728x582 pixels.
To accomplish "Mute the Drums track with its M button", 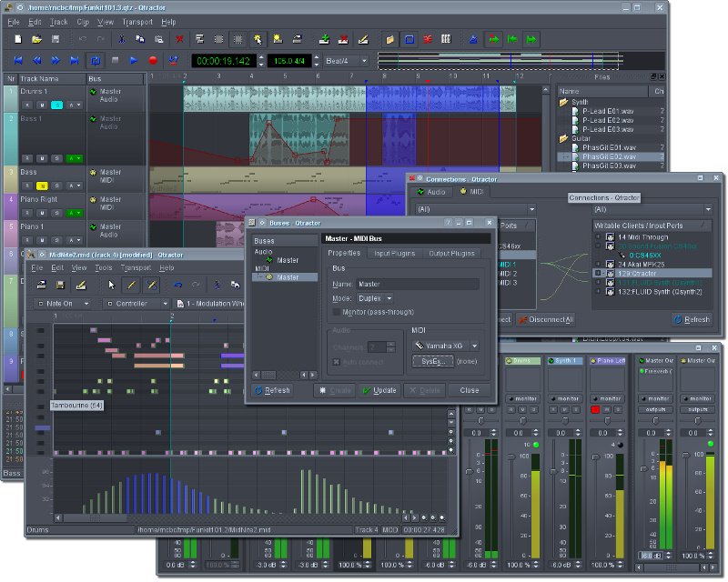I will click(40, 105).
